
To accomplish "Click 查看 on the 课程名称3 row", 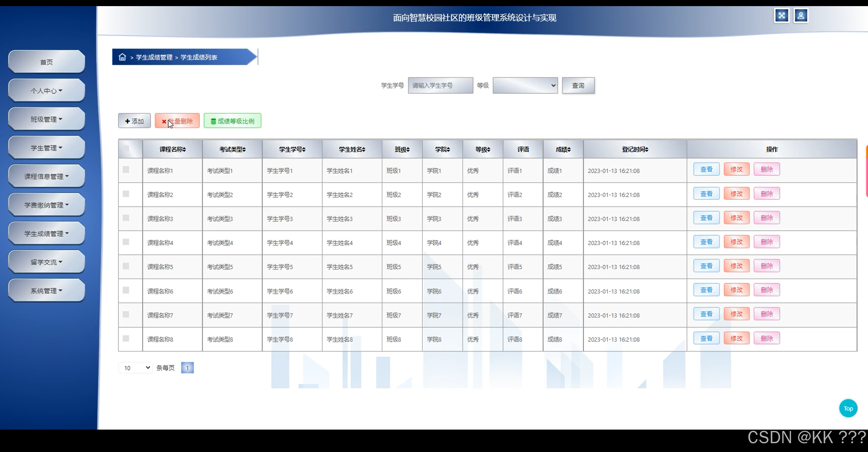I will [707, 218].
